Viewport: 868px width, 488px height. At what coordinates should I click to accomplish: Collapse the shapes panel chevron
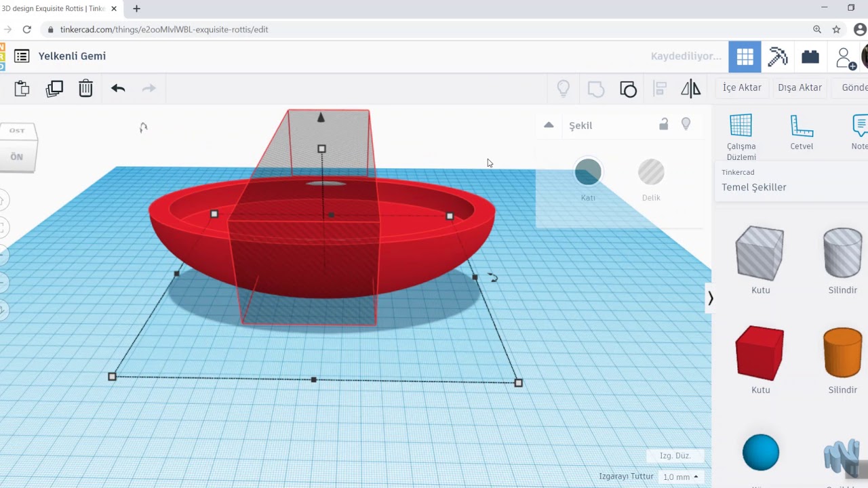(710, 298)
